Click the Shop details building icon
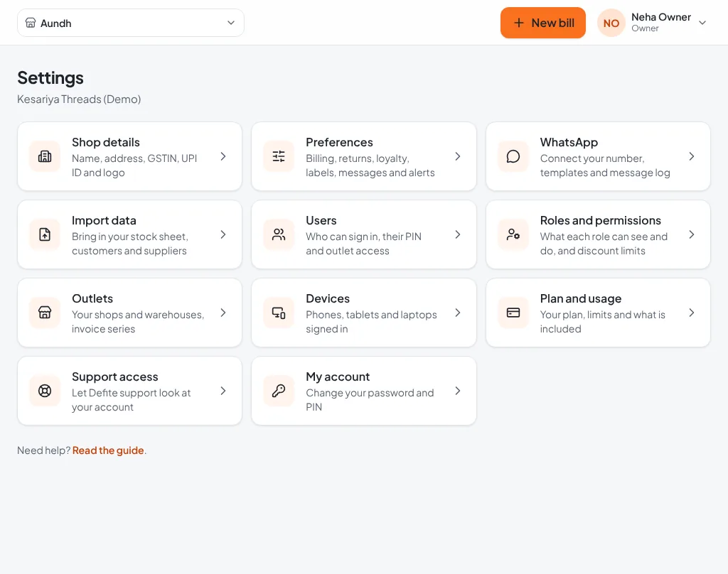The height and width of the screenshot is (574, 728). click(45, 156)
